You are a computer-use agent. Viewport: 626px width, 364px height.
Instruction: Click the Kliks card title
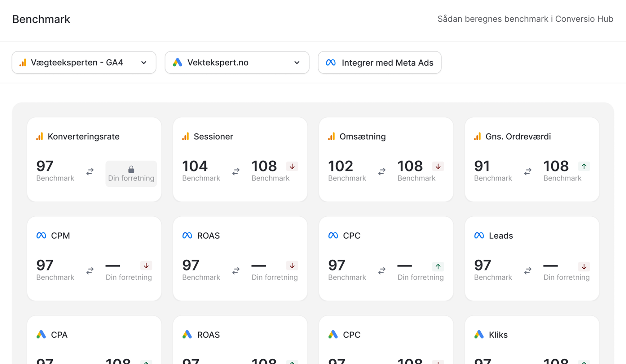tap(498, 335)
